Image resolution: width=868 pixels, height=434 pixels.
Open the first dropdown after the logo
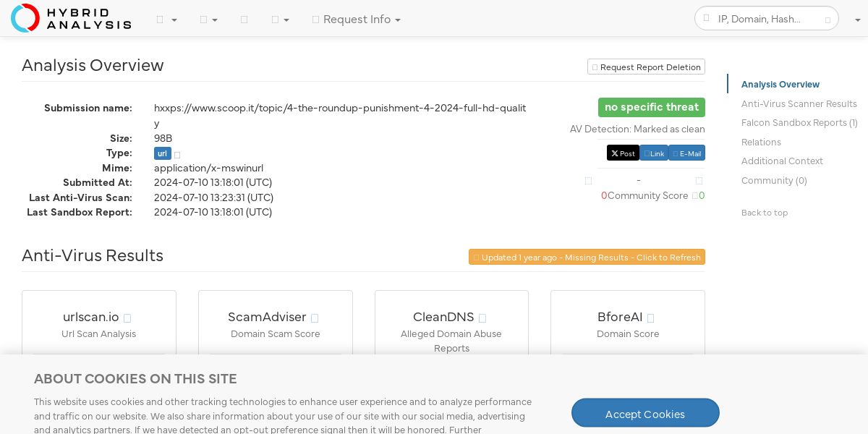point(166,20)
